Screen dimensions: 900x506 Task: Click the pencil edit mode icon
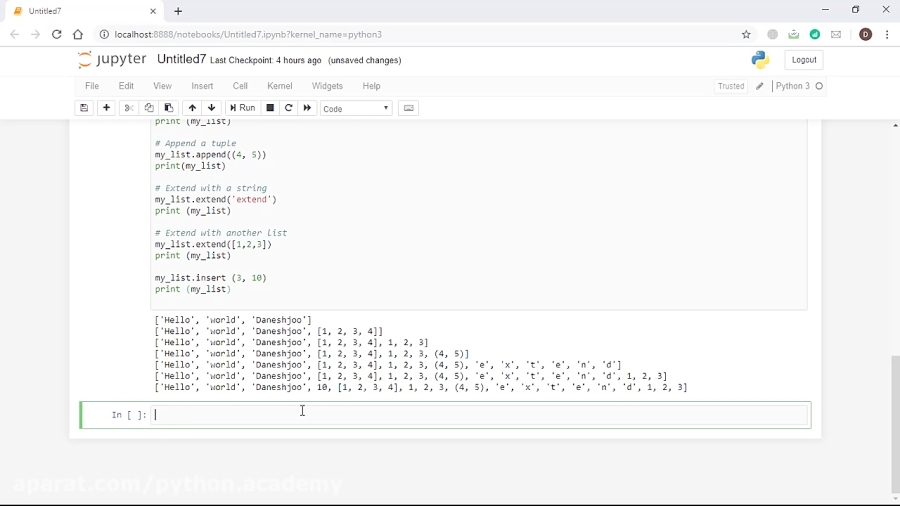[x=759, y=86]
